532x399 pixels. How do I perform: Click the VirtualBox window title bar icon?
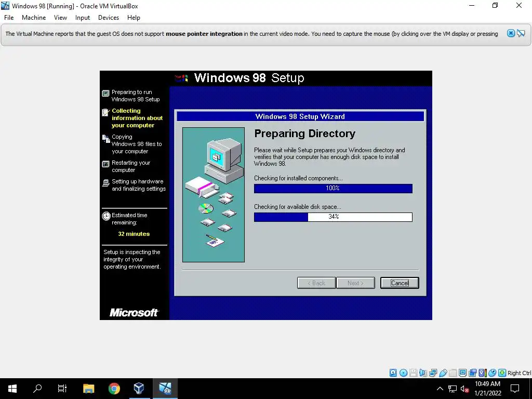point(5,6)
